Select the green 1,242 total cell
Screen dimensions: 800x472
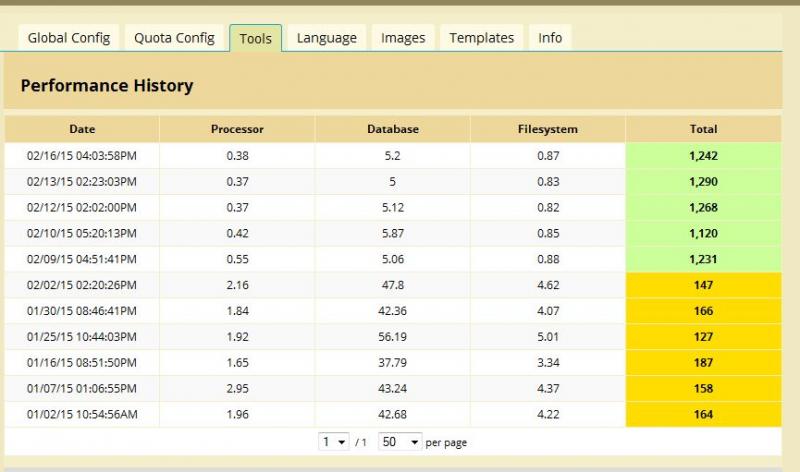pyautogui.click(x=704, y=156)
